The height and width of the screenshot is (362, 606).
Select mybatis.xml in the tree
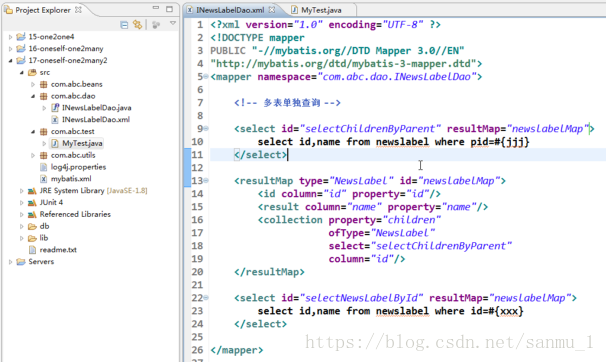[x=71, y=179]
